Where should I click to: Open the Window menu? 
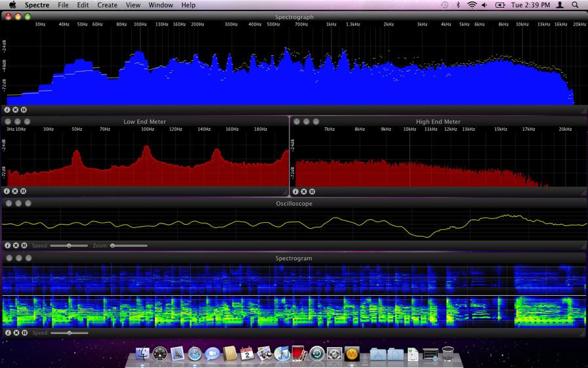160,5
